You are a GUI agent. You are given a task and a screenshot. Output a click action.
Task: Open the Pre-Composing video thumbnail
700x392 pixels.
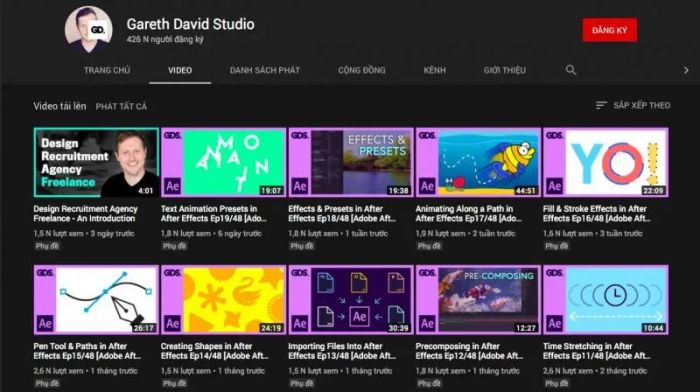[478, 300]
